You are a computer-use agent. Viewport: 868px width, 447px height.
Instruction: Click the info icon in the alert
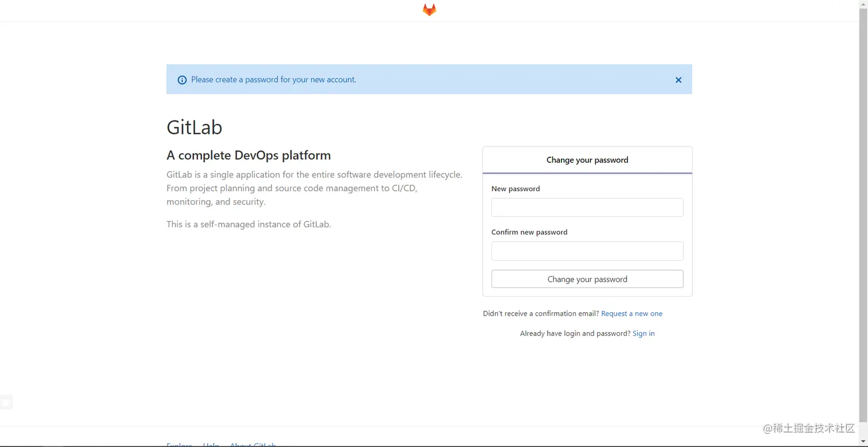click(182, 80)
